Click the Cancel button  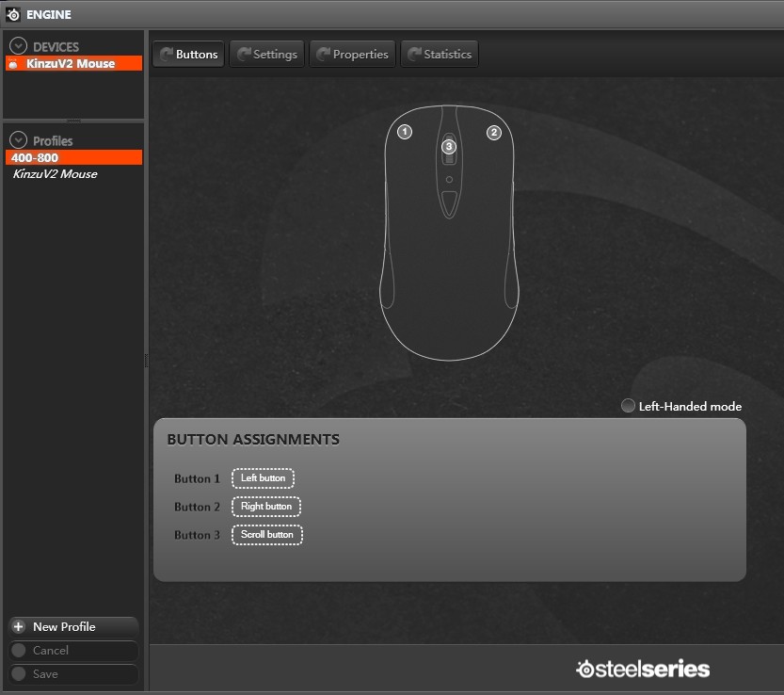click(73, 651)
